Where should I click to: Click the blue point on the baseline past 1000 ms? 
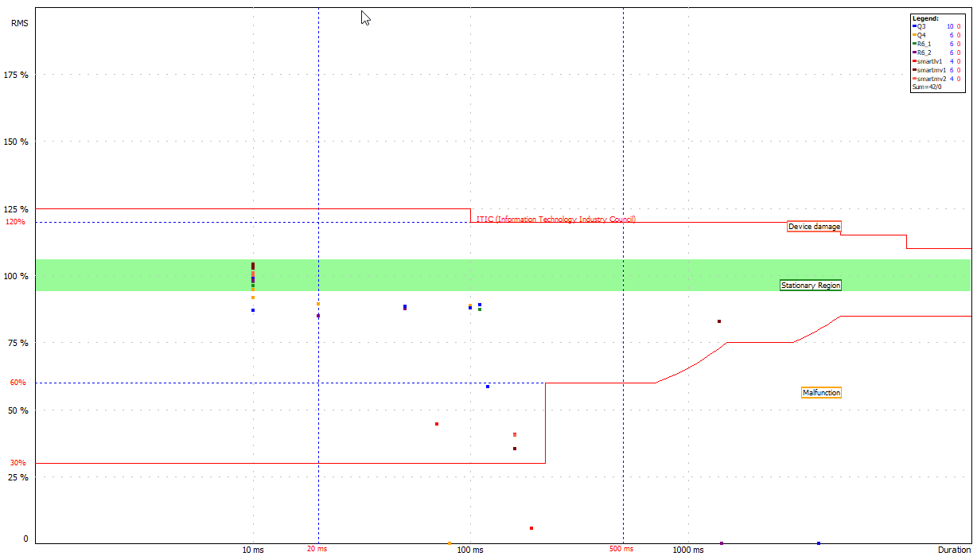819,543
